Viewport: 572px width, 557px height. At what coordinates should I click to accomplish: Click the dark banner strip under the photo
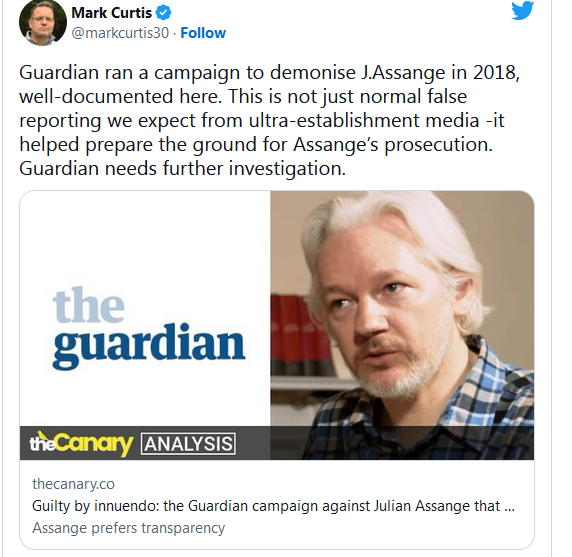277,443
